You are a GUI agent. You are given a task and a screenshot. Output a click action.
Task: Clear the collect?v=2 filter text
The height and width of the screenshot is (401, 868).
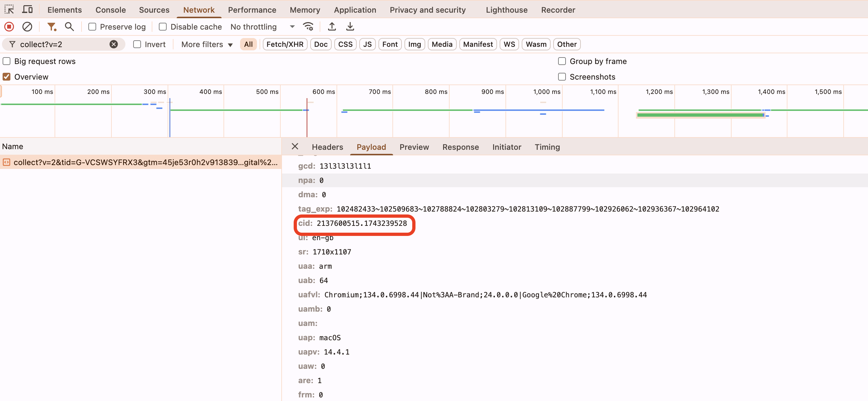(114, 45)
